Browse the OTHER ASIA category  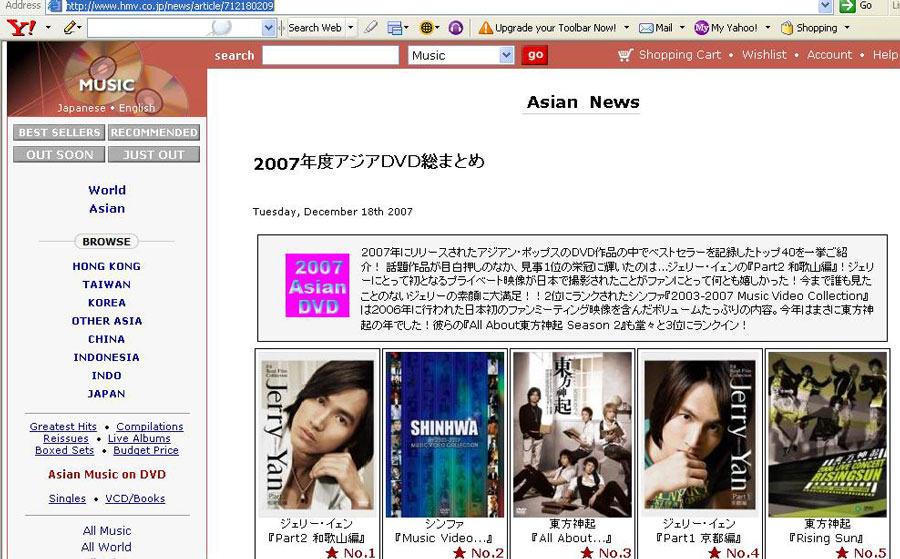(106, 321)
